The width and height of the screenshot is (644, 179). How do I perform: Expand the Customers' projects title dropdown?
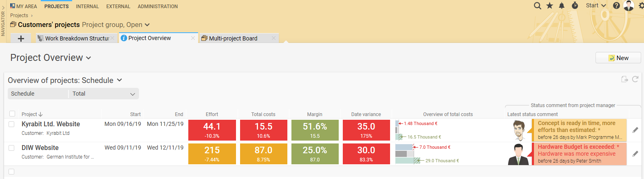(x=147, y=25)
